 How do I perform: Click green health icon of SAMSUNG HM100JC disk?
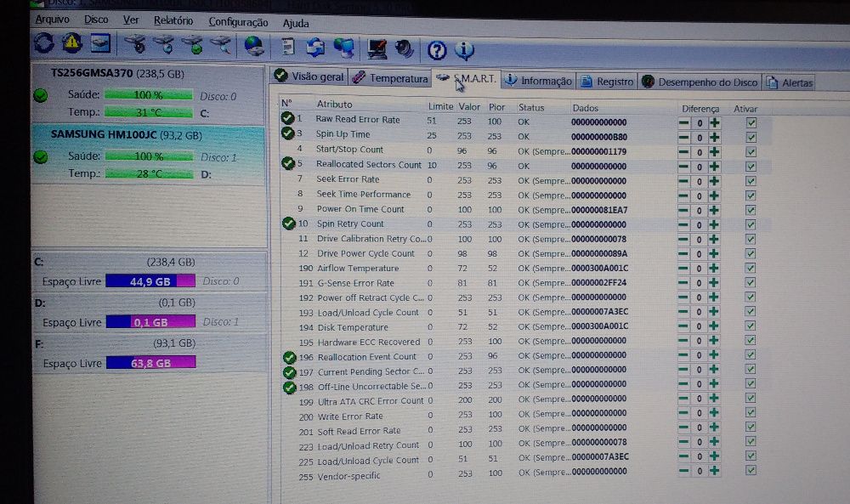coord(41,157)
